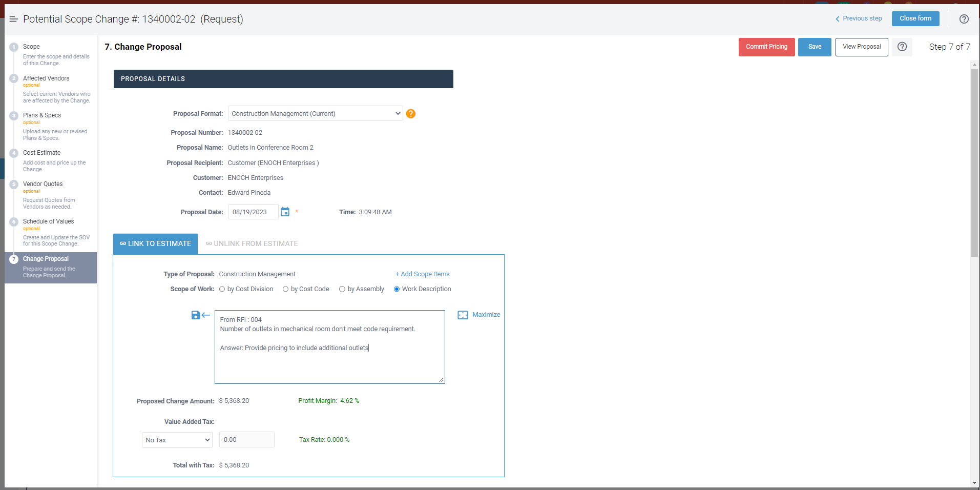
Task: Click the save-to-description floppy disk icon
Action: [195, 315]
